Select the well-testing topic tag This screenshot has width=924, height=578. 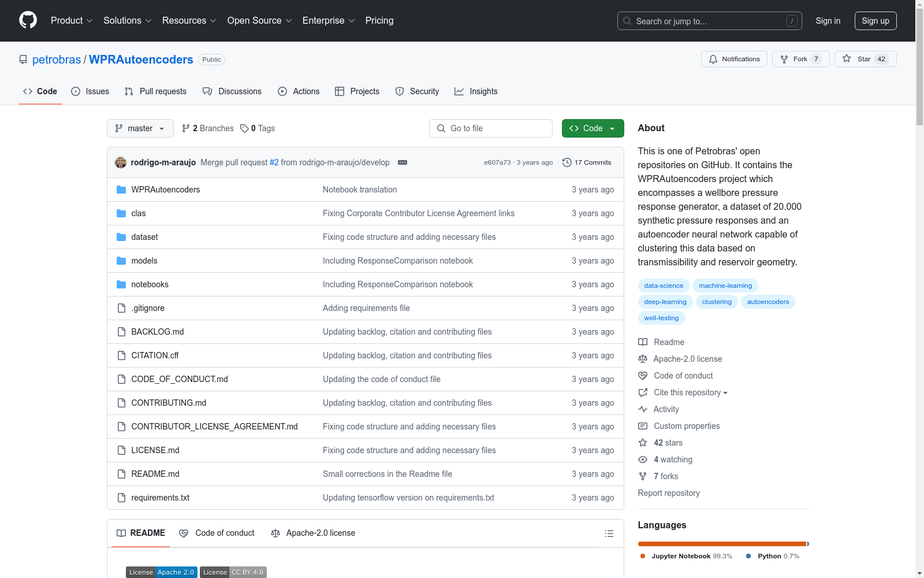click(x=661, y=318)
